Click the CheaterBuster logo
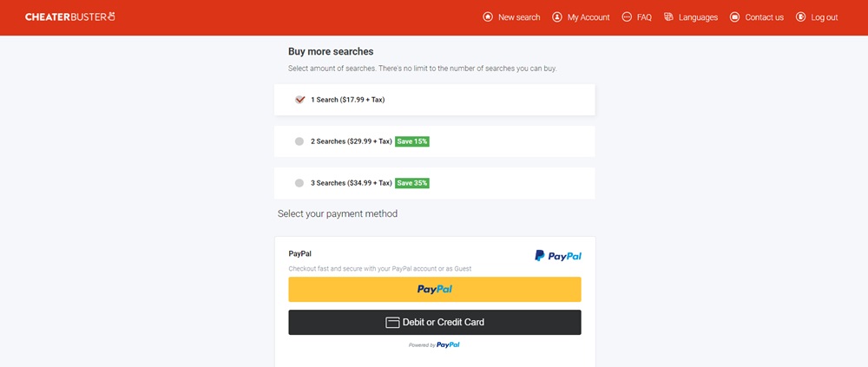This screenshot has height=367, width=868. pos(70,17)
